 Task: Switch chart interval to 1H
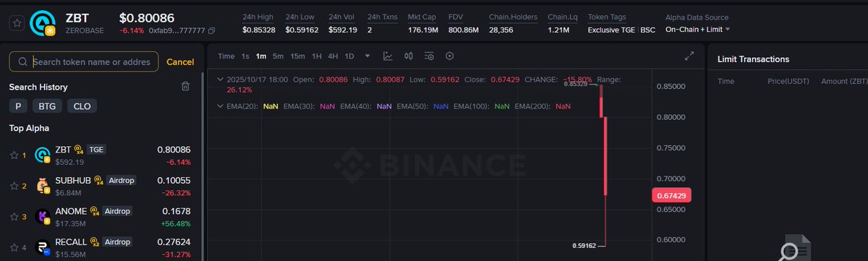point(317,56)
